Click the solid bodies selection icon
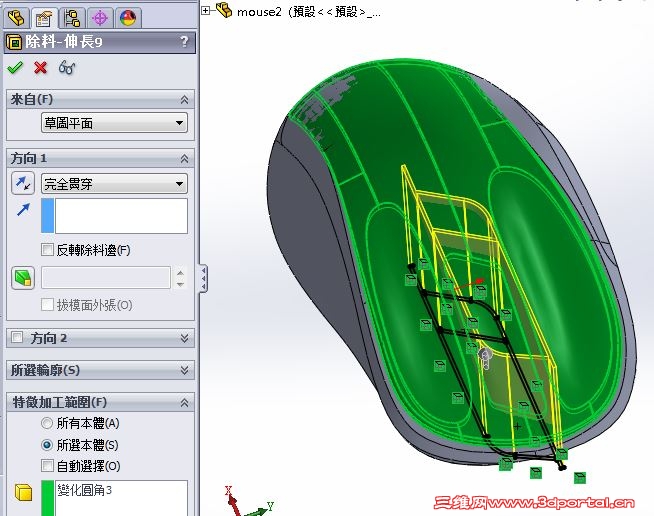Screen dimensions: 654x516 click(x=23, y=492)
